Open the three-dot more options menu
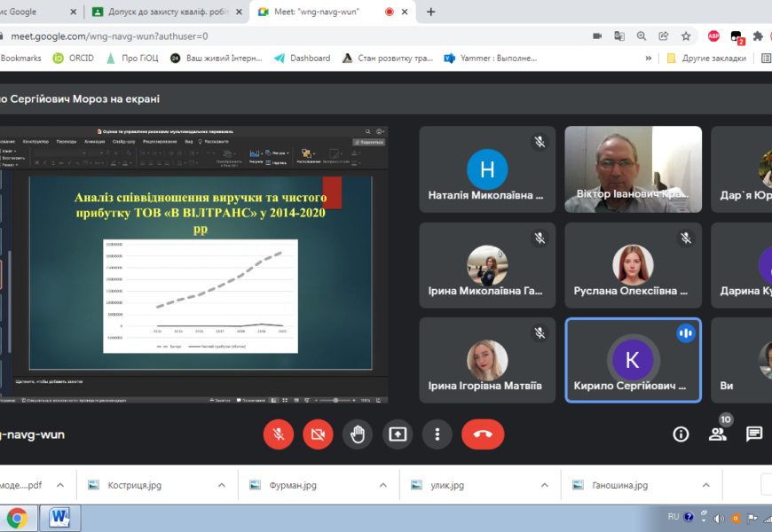 coord(437,434)
